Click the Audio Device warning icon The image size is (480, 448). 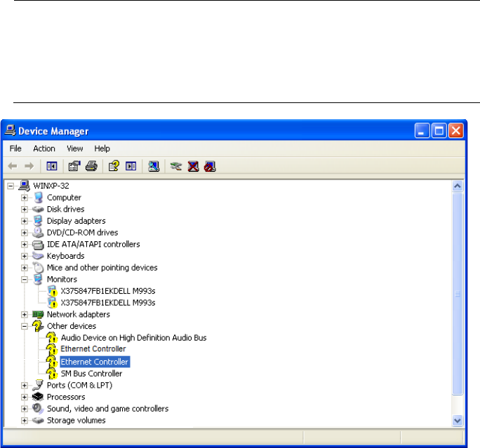52,338
